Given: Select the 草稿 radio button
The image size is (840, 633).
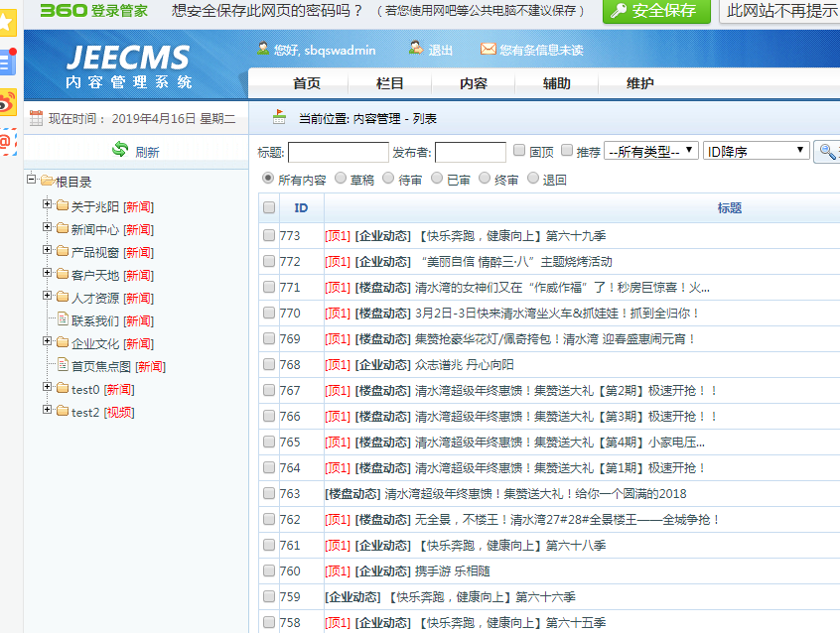Looking at the screenshot, I should pos(340,179).
